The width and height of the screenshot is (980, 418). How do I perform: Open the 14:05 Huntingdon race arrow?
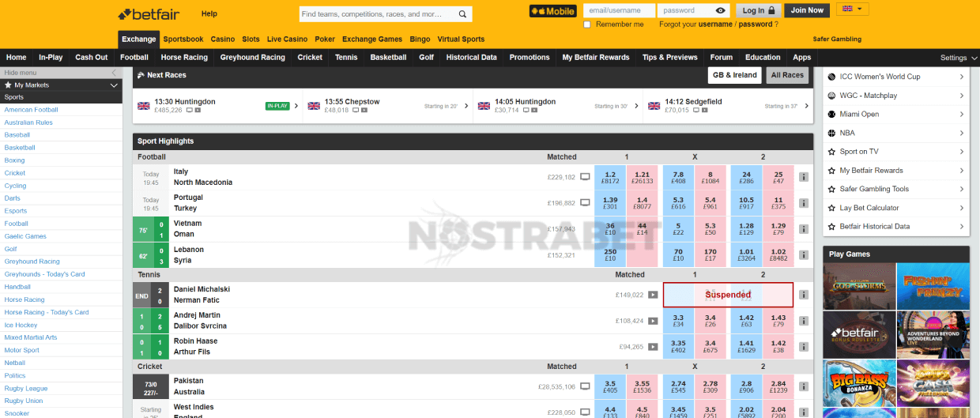tap(636, 106)
